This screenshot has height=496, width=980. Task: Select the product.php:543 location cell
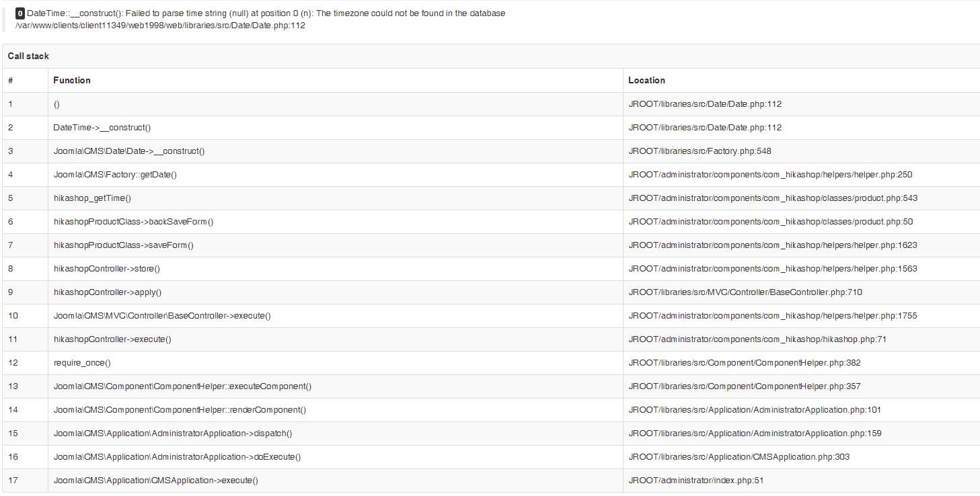tap(773, 198)
